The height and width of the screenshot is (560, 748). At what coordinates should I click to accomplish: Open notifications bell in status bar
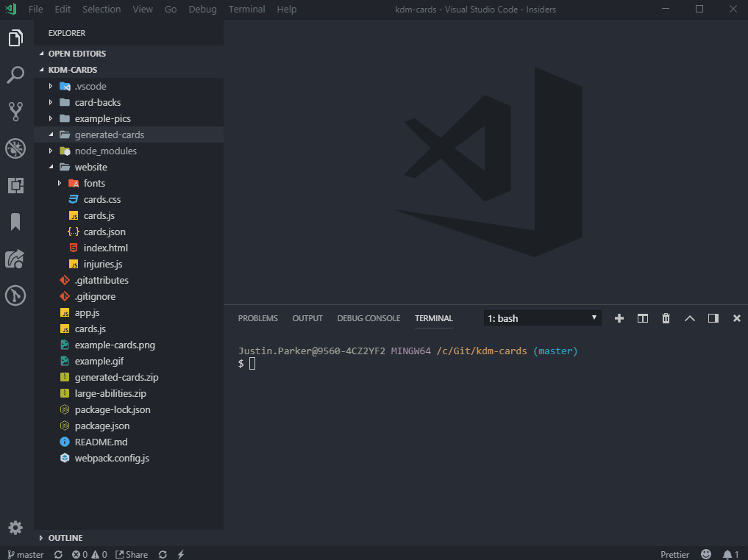pyautogui.click(x=730, y=554)
